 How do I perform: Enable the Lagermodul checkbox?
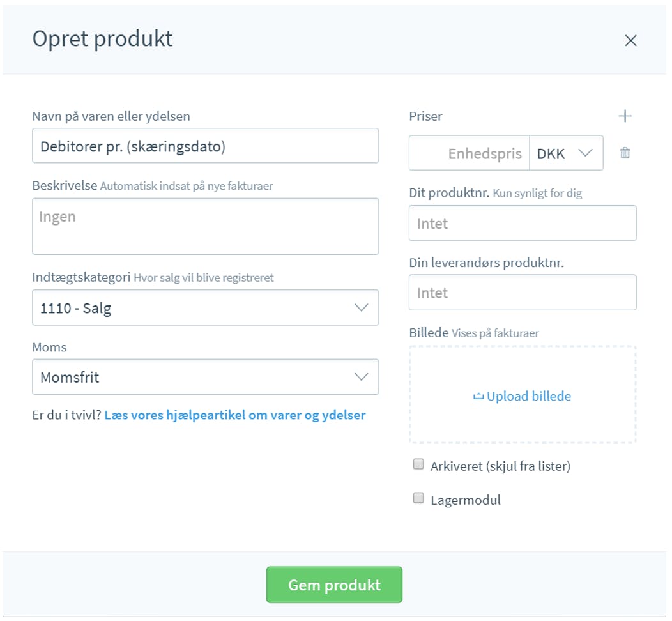[418, 498]
